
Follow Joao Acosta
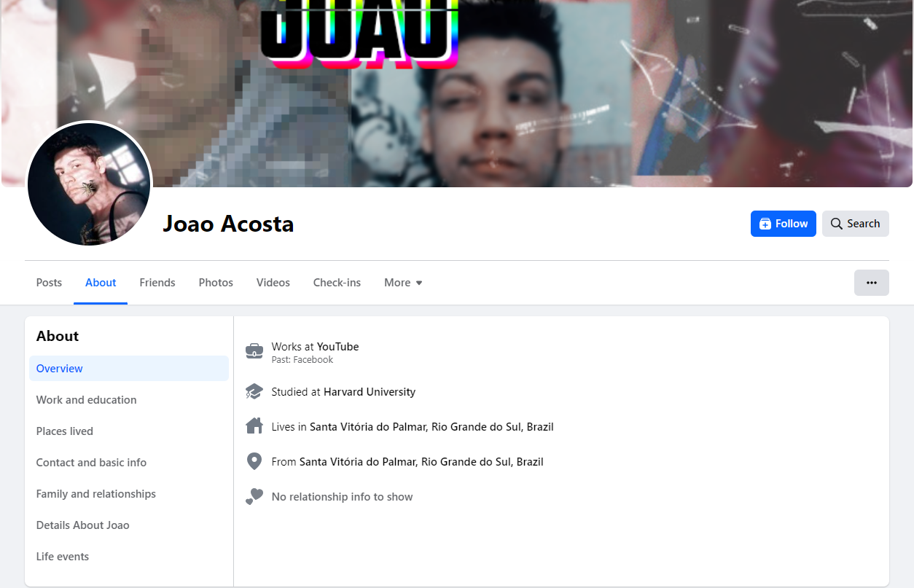click(784, 224)
